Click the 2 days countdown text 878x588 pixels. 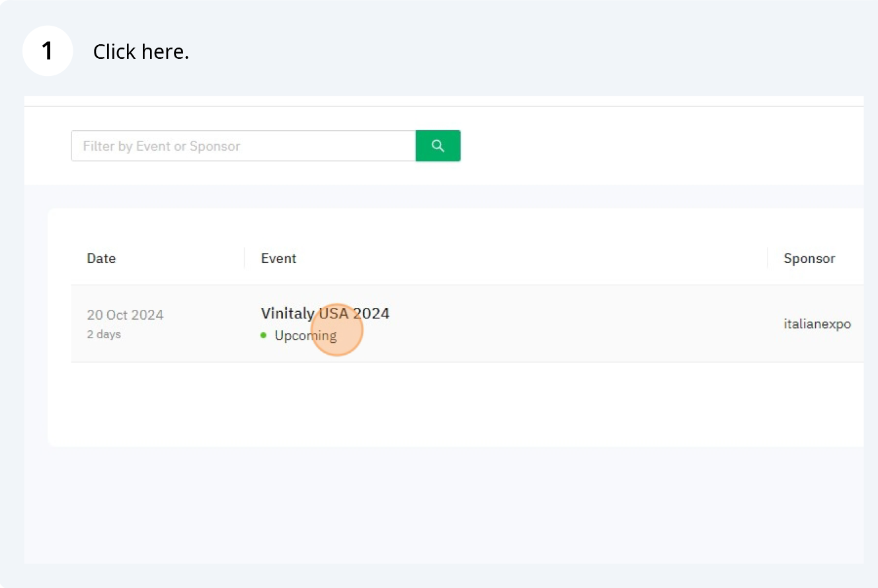104,334
